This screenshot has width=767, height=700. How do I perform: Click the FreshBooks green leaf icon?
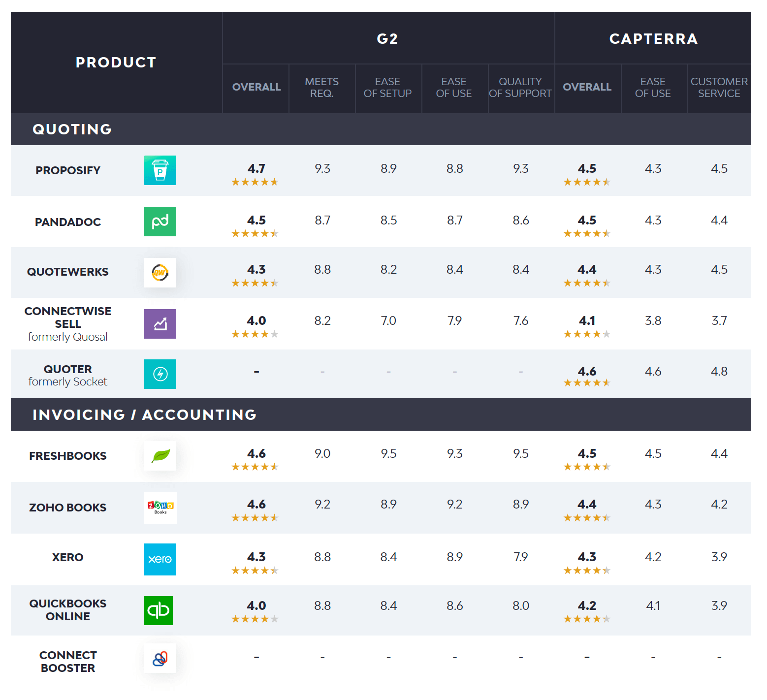(x=160, y=456)
